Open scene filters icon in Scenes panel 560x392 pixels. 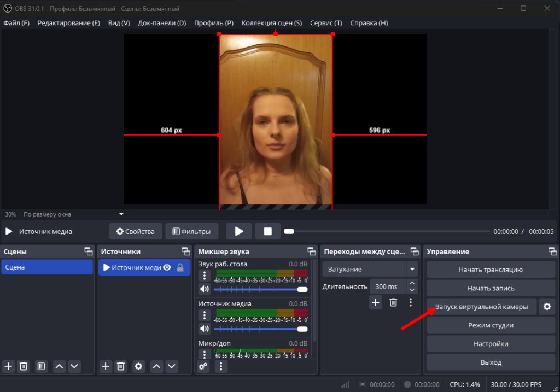(40, 366)
